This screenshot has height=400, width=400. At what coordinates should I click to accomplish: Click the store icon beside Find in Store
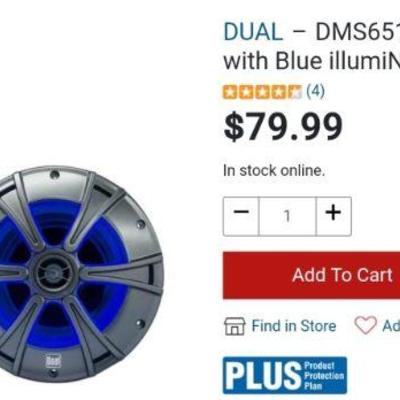click(235, 326)
